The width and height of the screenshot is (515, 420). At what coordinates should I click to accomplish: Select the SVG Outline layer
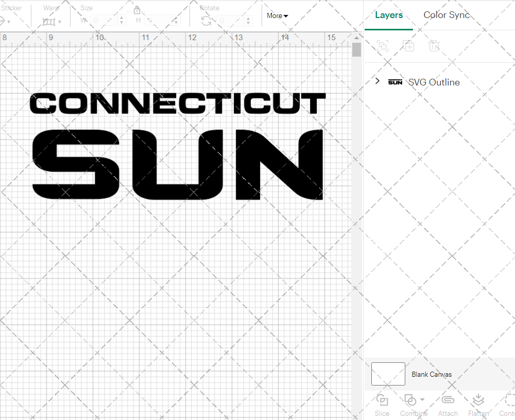pyautogui.click(x=434, y=82)
